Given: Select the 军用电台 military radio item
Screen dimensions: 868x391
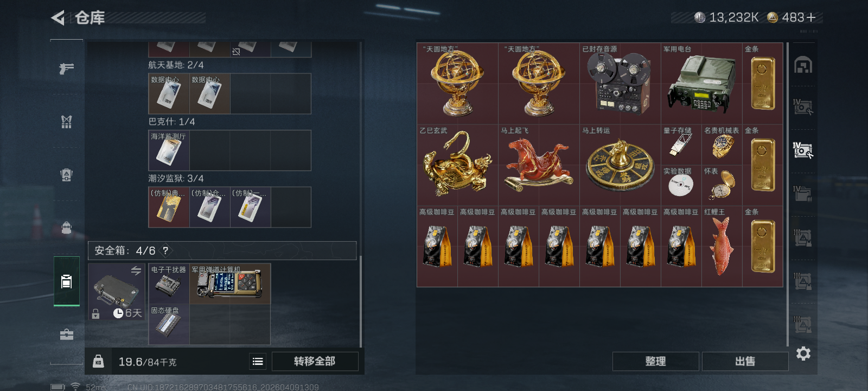Looking at the screenshot, I should click(701, 84).
